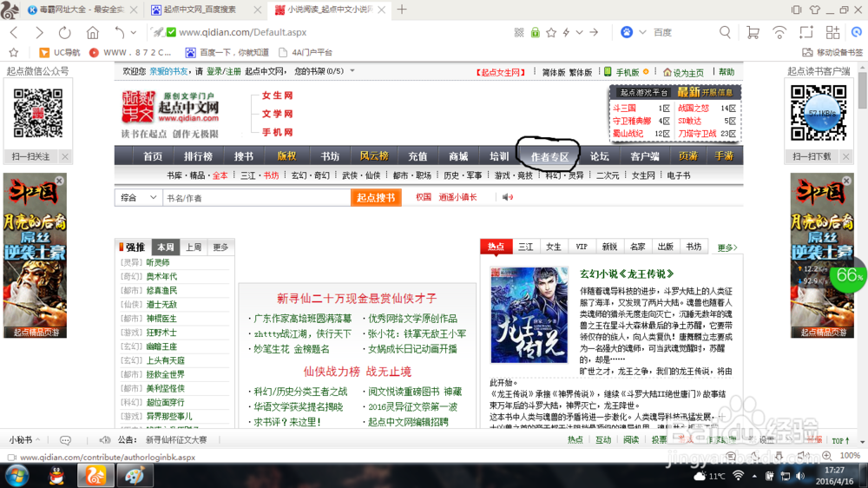The height and width of the screenshot is (488, 868).
Task: Open 听灵师 in ranking list
Action: pos(158,262)
